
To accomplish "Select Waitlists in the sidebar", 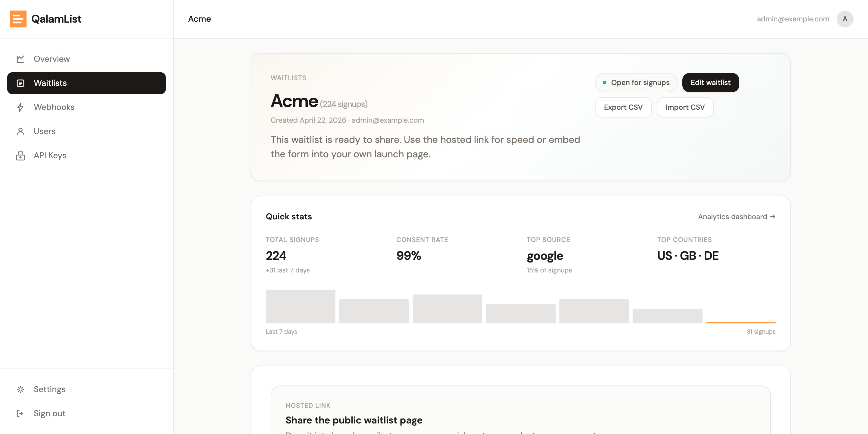I will 86,83.
